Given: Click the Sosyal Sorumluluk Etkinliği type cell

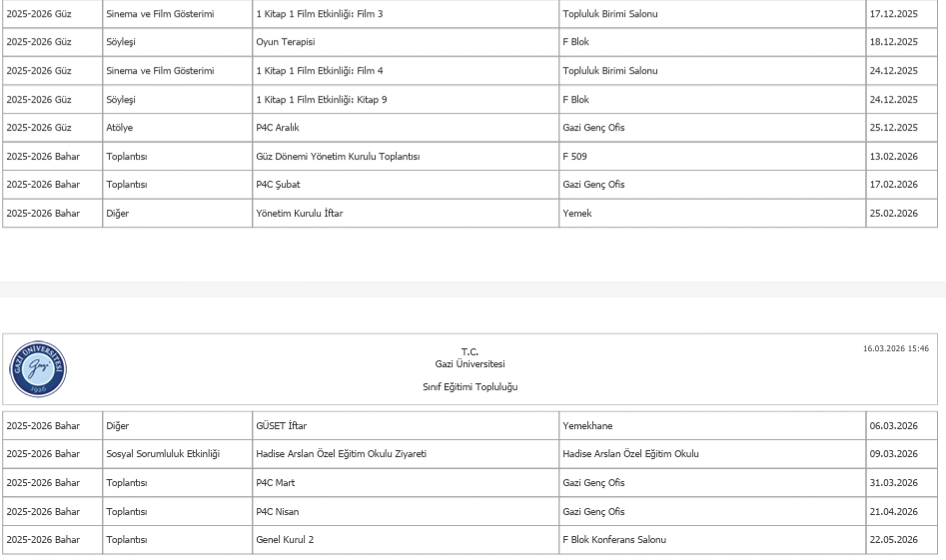Looking at the screenshot, I should 163,454.
